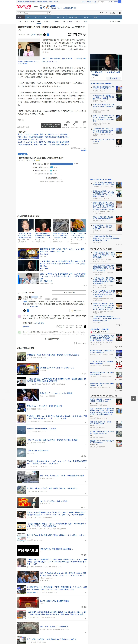Open the みんなの意見 navigation tab
Viewport: 138px width, 644px height.
coord(73,17)
